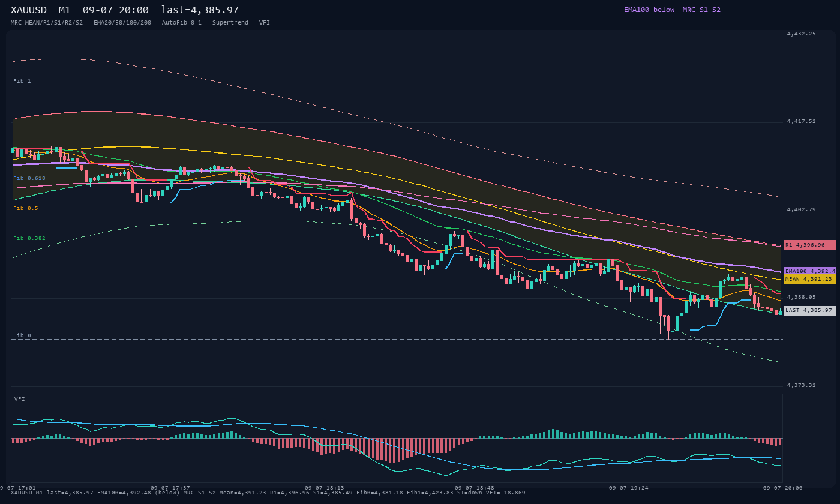Click the 09-07 17:37 time axis label
The height and width of the screenshot is (504, 840).
(170, 488)
